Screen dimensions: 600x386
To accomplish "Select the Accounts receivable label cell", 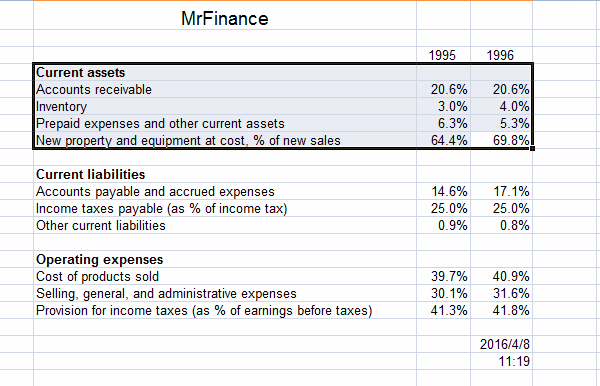I will [x=225, y=89].
